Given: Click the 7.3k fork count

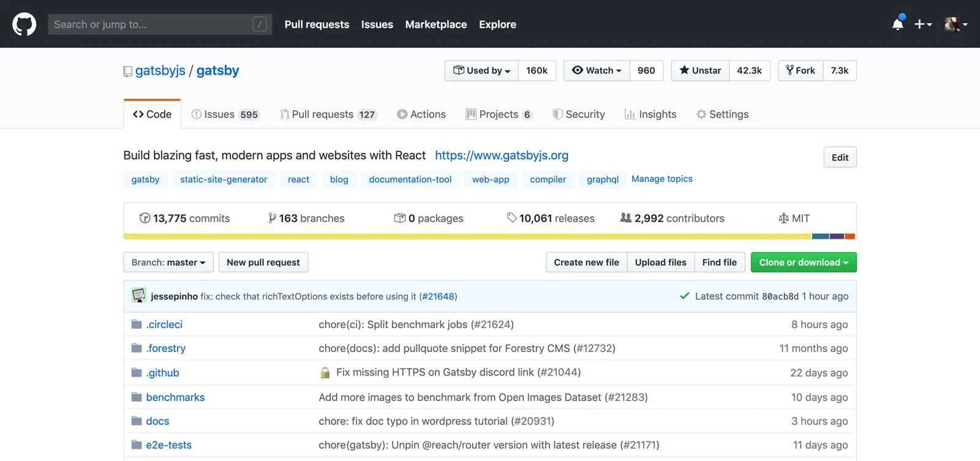Looking at the screenshot, I should pyautogui.click(x=840, y=70).
